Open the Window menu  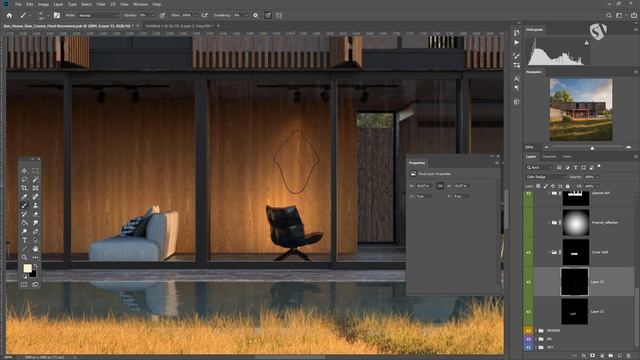point(140,4)
